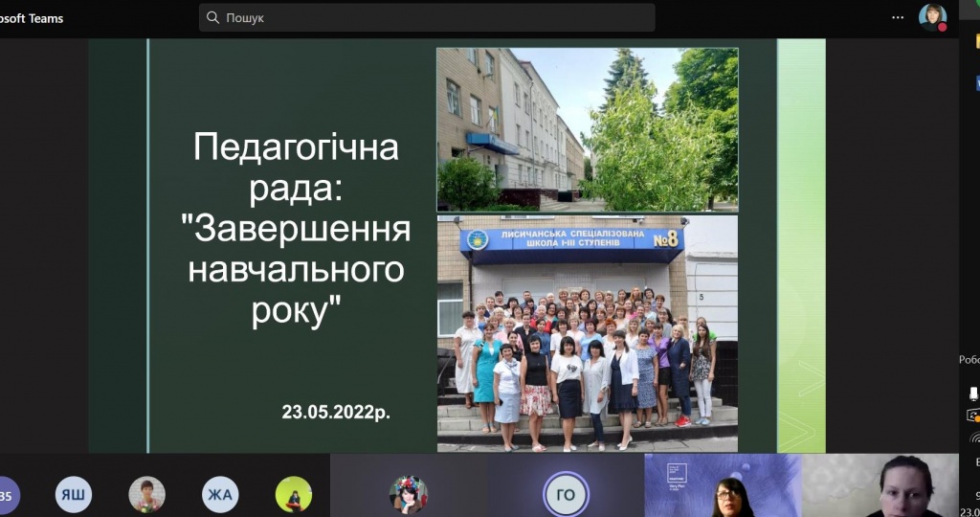Click the partially visible BS participant avatar
980x517 pixels.
tap(6, 494)
